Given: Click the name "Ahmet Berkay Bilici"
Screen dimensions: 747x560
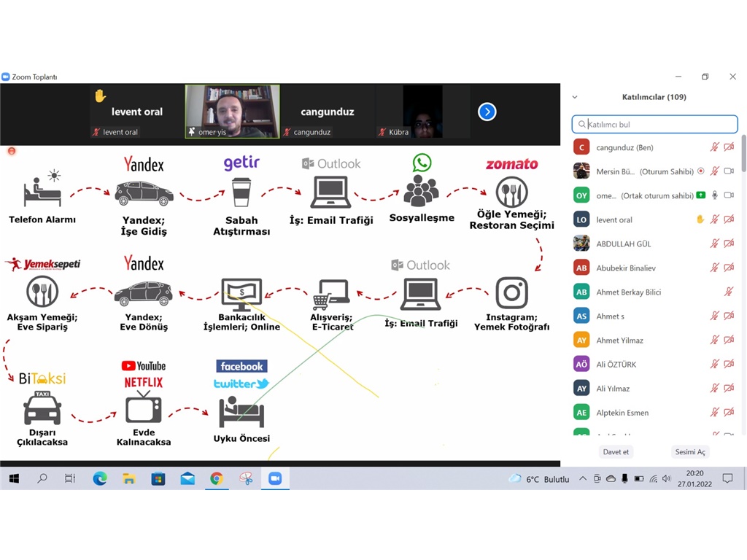Looking at the screenshot, I should 629,292.
